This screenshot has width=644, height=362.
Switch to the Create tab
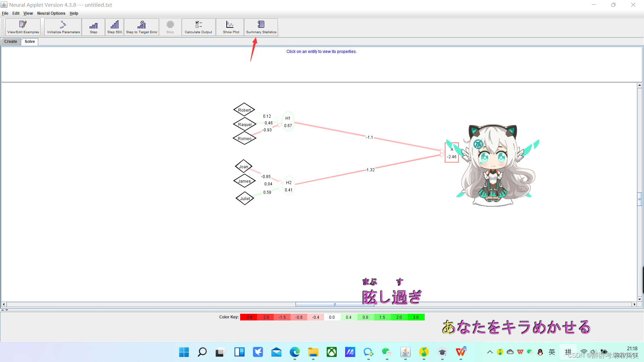pyautogui.click(x=11, y=42)
